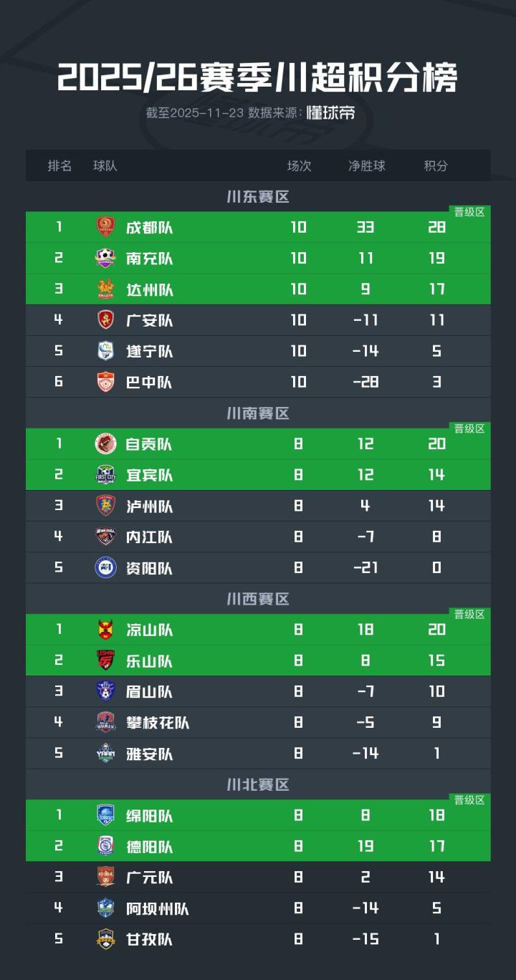Screen dimensions: 516x980
Task: Click the 攀枝花队 team name
Action: point(158,722)
